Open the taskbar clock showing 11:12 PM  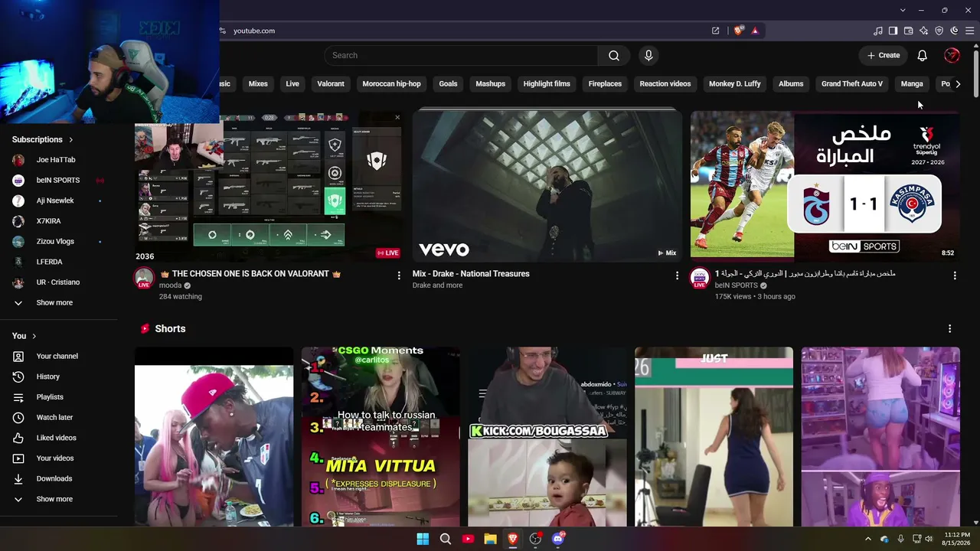pos(956,539)
